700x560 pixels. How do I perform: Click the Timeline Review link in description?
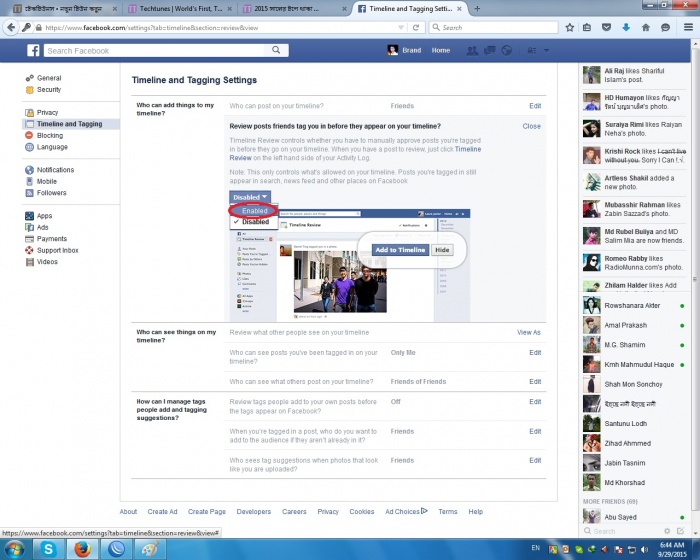467,149
